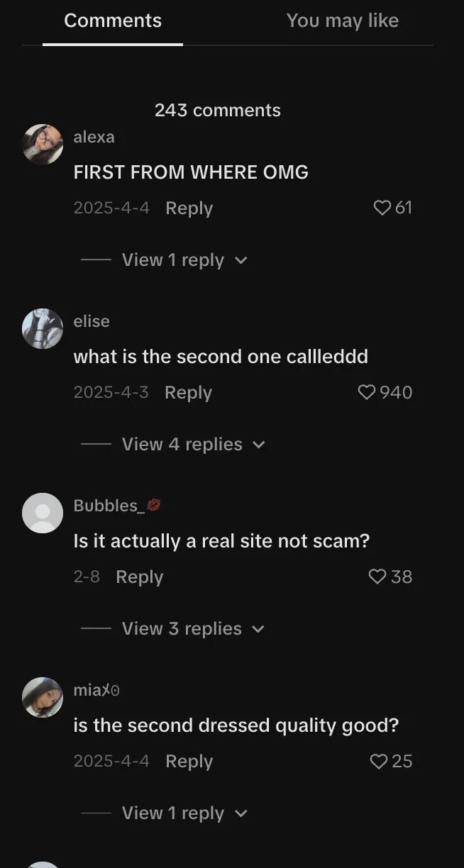Reply to the real site not scam comment
Image resolution: width=464 pixels, height=868 pixels.
pos(140,577)
